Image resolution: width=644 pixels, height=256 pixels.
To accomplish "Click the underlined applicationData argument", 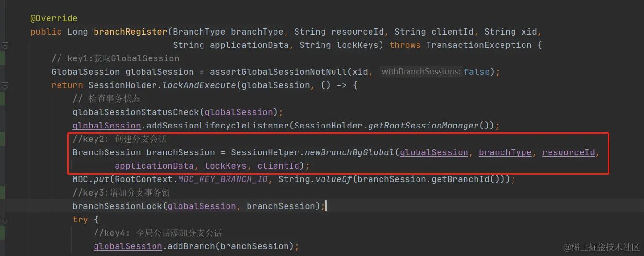I will pos(154,166).
